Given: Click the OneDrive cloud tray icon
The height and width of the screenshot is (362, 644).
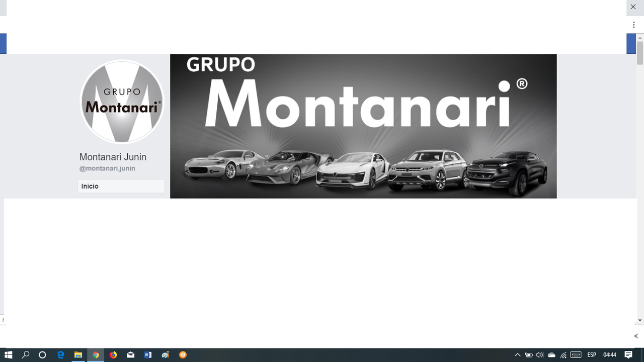Looking at the screenshot, I should coord(551,355).
